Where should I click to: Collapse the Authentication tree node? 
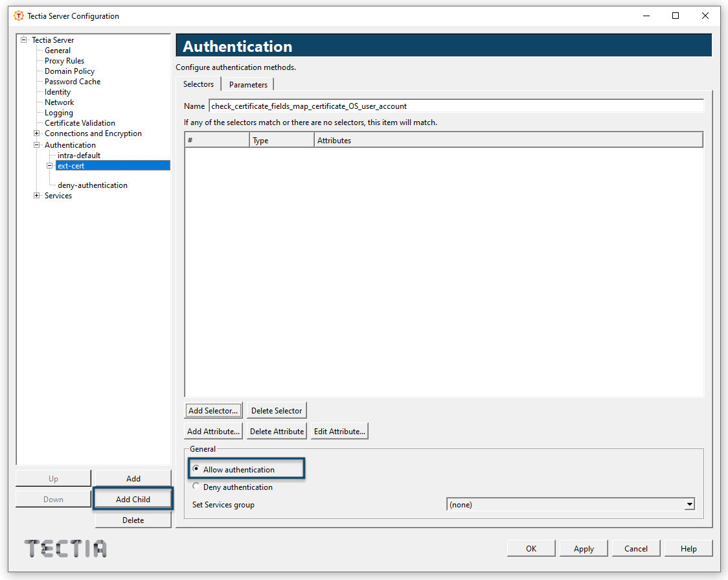click(x=37, y=145)
